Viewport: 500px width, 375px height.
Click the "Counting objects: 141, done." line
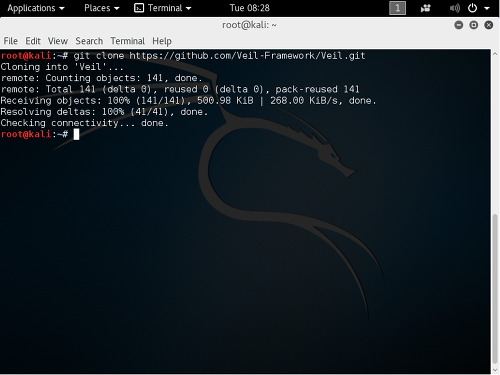pos(101,78)
